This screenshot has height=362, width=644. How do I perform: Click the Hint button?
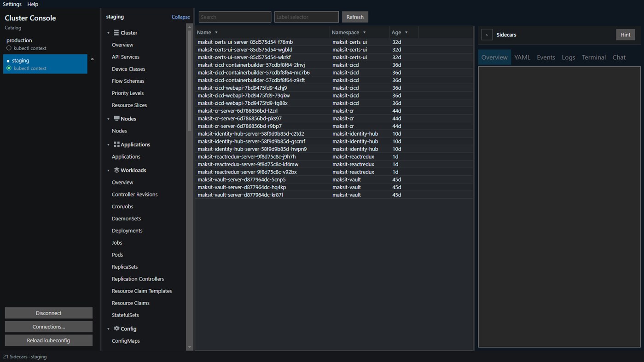[626, 35]
